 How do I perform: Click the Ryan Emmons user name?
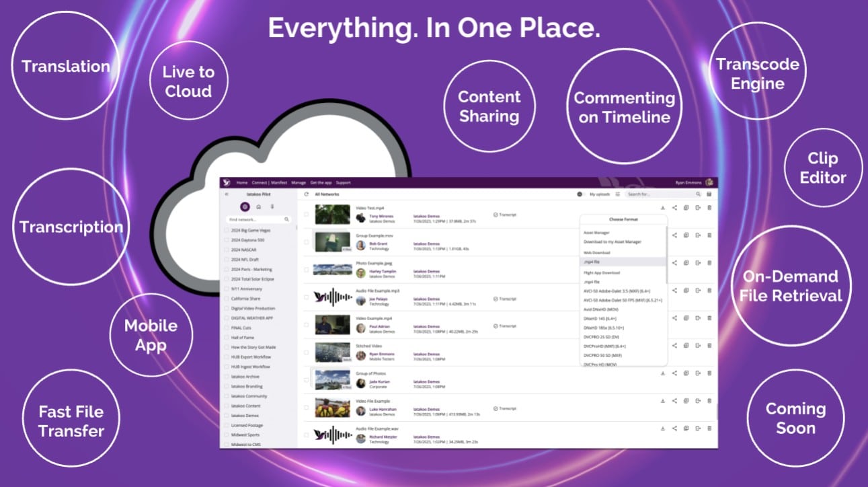(688, 182)
